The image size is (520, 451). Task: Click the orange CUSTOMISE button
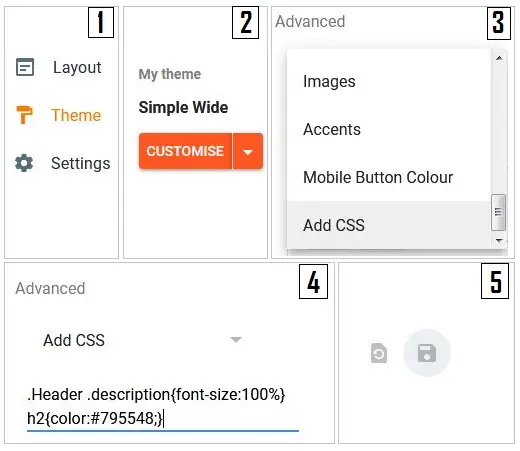(185, 151)
